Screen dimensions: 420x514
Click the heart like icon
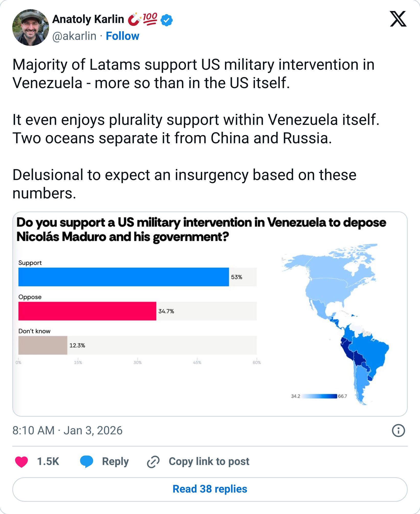point(21,462)
